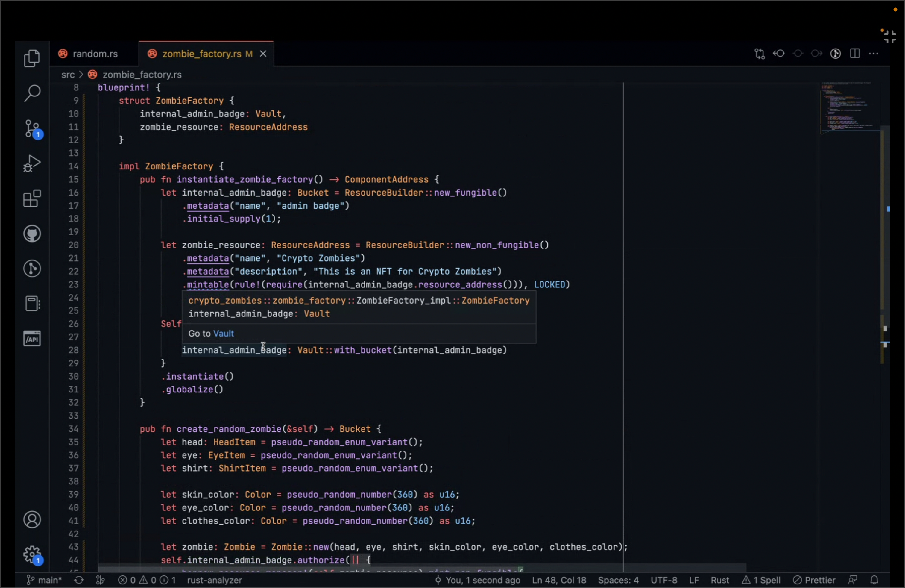The height and width of the screenshot is (588, 905).
Task: Click the src breadcrumb segment
Action: tap(68, 75)
